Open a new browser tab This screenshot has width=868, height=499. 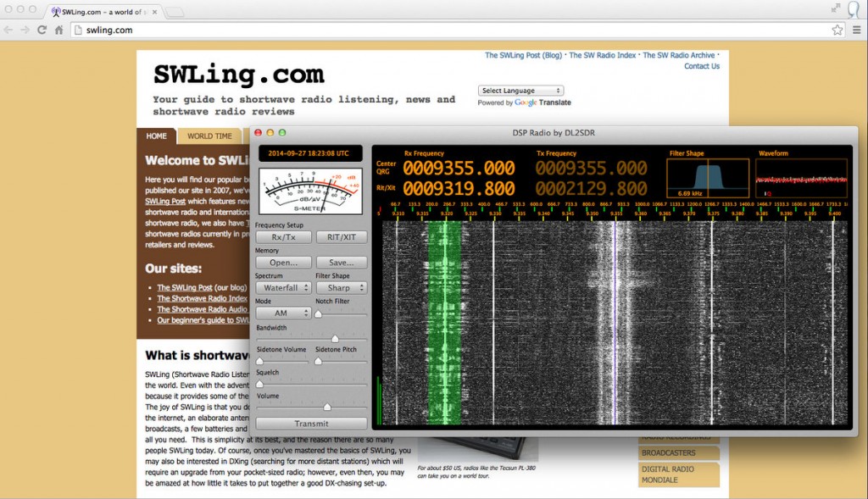(x=175, y=12)
